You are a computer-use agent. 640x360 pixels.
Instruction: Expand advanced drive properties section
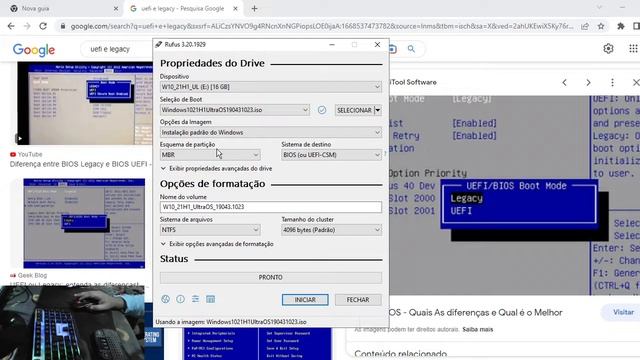pos(216,169)
